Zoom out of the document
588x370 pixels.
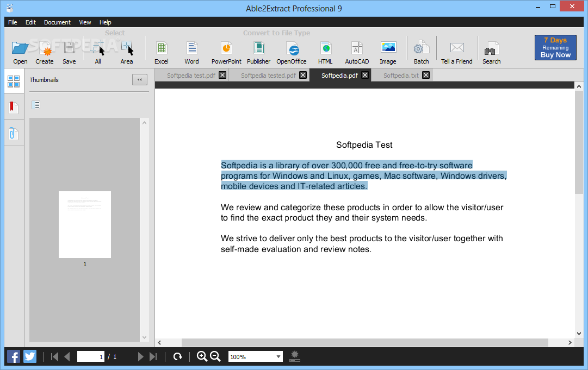coord(215,356)
